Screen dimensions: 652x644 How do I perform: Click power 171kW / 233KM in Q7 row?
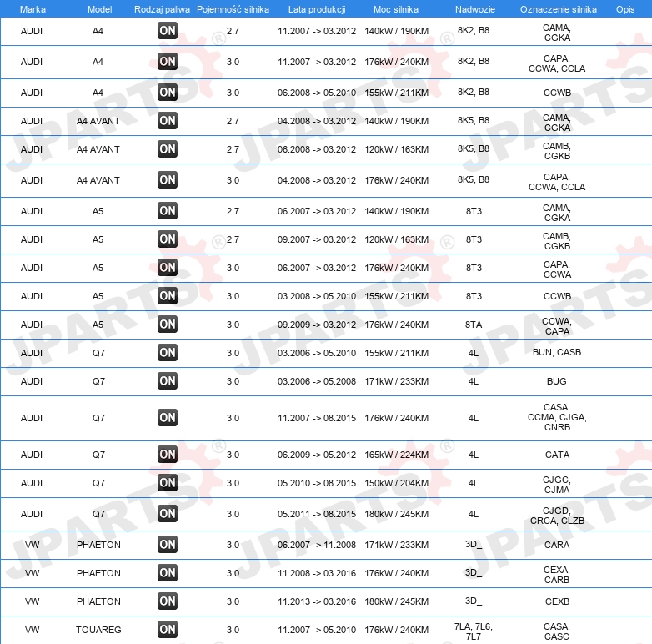[x=396, y=381]
